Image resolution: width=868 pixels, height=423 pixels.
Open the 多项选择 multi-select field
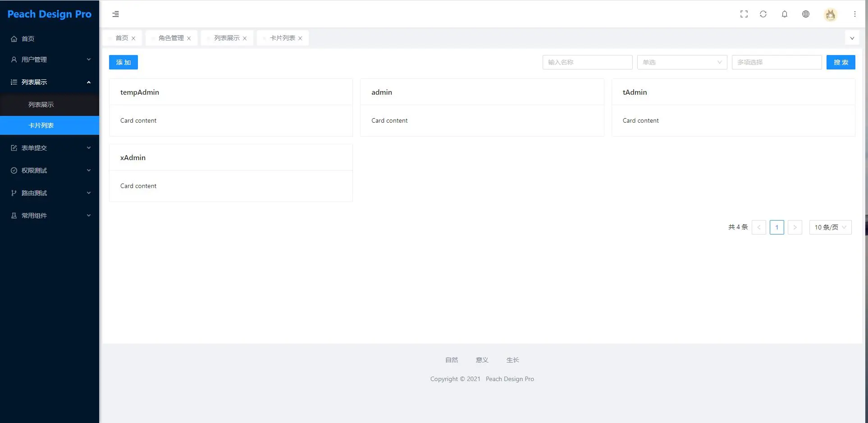[x=777, y=62]
